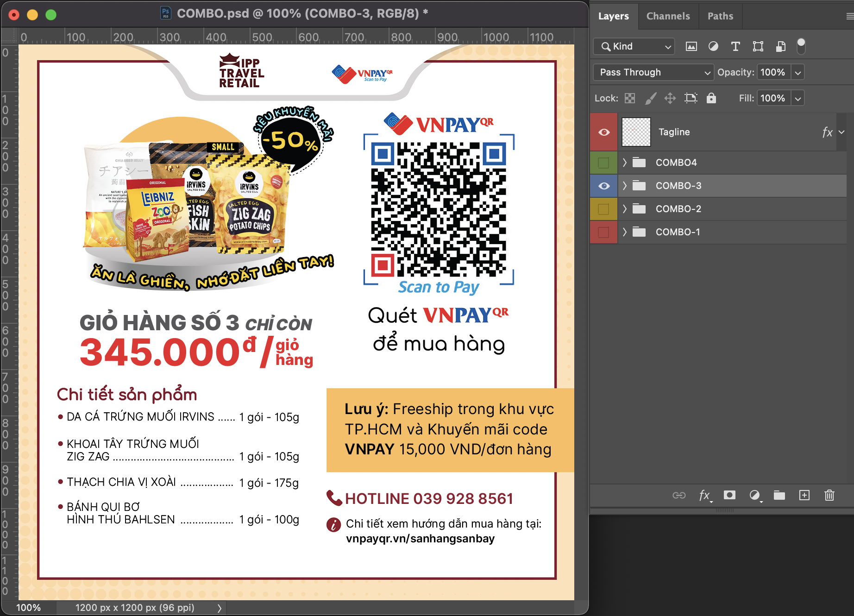Hide the COMBO-3 group

[604, 186]
